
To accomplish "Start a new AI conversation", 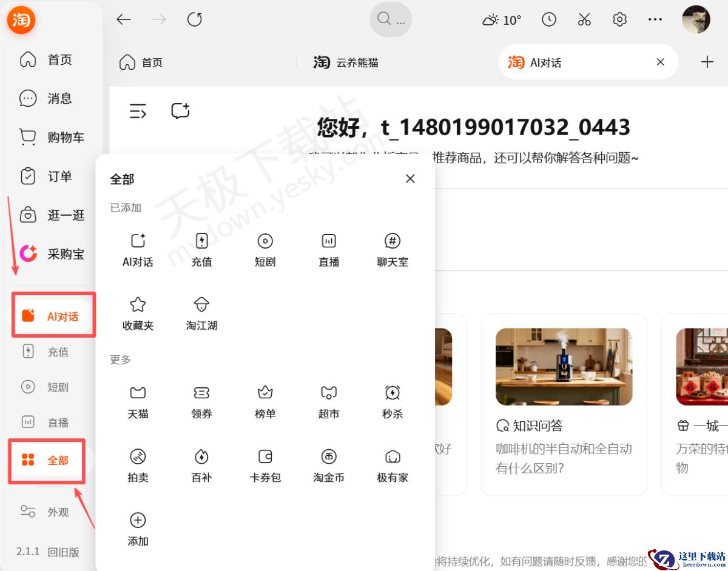I will click(x=180, y=110).
